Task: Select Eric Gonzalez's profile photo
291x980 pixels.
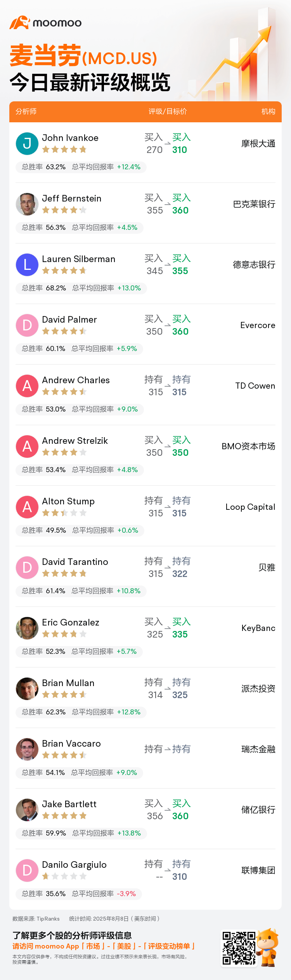Action: [x=27, y=628]
